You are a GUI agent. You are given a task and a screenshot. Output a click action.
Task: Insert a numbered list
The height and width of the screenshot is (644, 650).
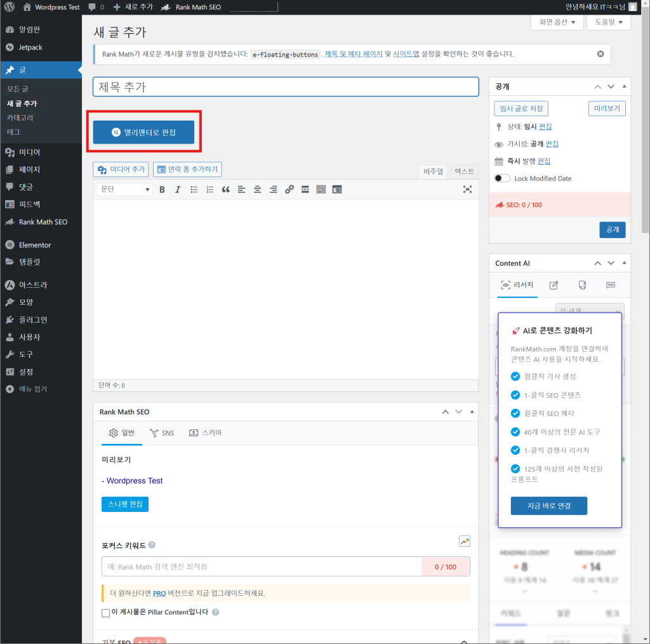click(x=209, y=189)
